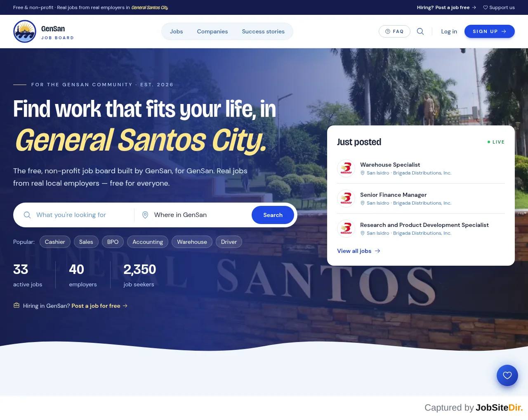Viewport: 528px width, 420px height.
Task: Click the GenSan Job Board logo
Action: [44, 31]
